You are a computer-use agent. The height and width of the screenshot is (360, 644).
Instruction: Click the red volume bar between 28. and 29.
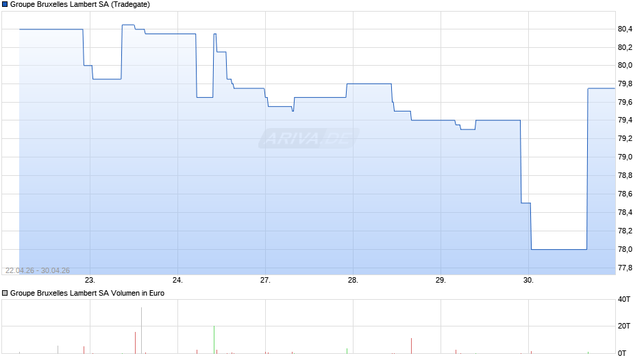click(x=411, y=346)
